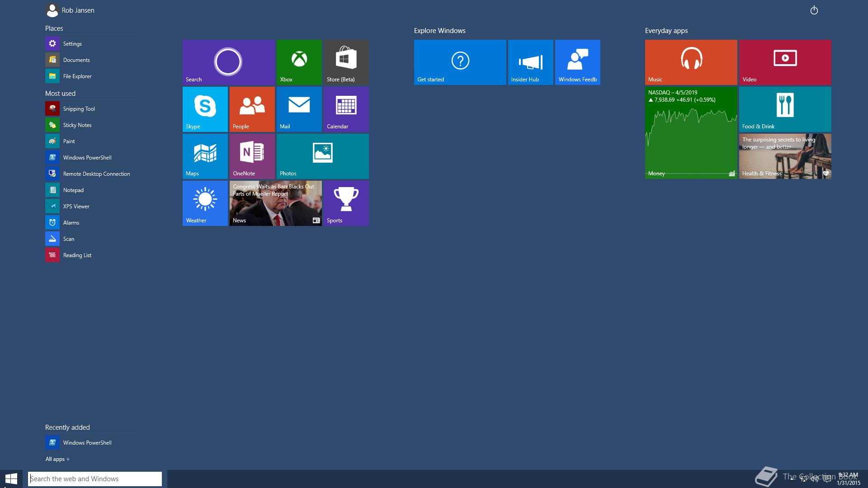Click the power button icon
The height and width of the screenshot is (488, 868).
[x=814, y=10]
